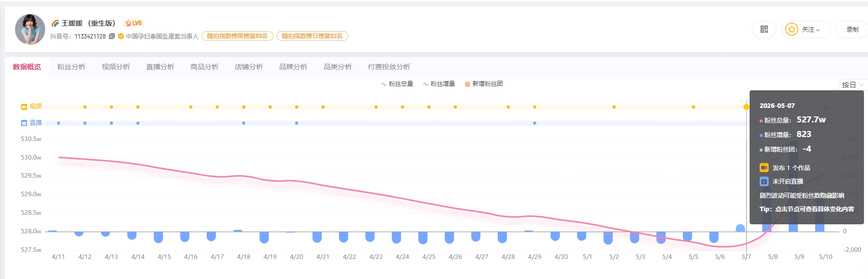Screen dimensions: 868x279
Task: Click the 视频 row label
Action: coord(36,106)
